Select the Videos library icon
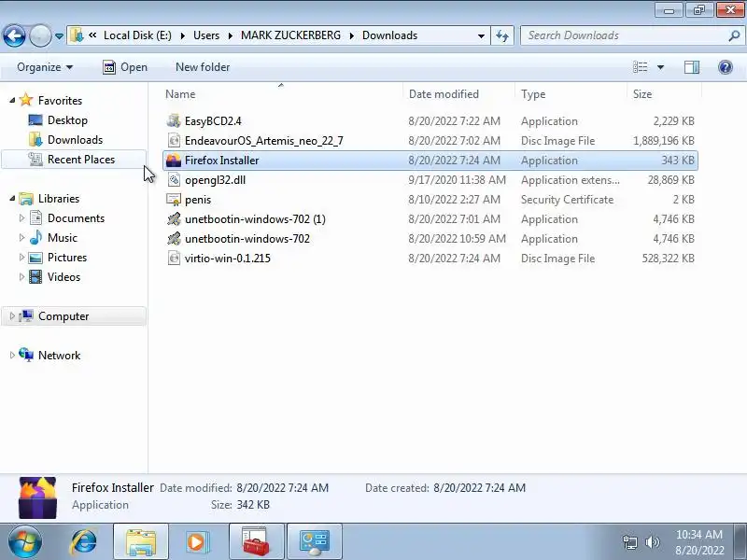The height and width of the screenshot is (560, 747). tap(35, 276)
